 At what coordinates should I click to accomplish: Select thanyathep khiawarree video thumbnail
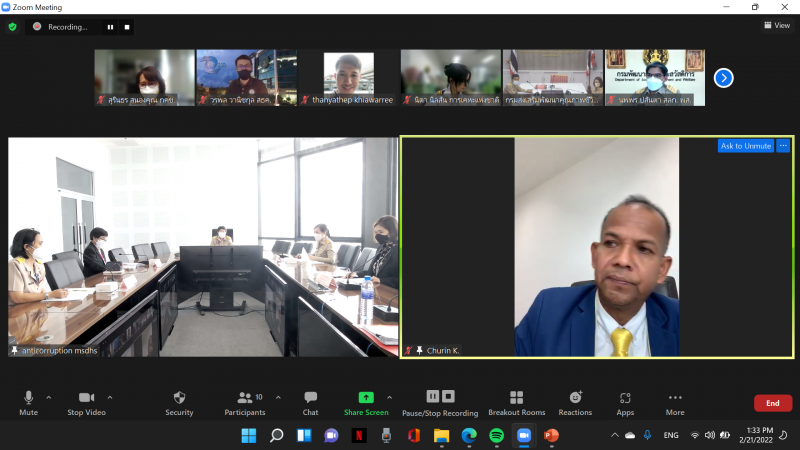pyautogui.click(x=348, y=78)
